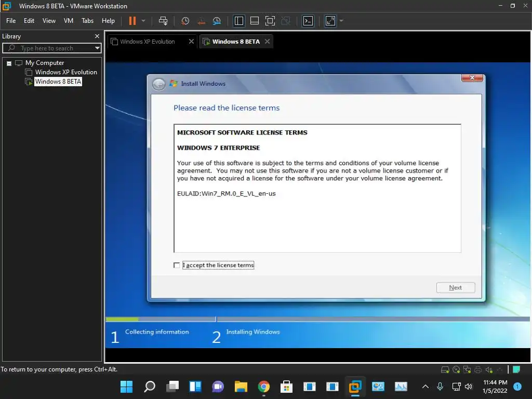Click the Send Ctrl+Alt+Del toolbar icon
The height and width of the screenshot is (399, 532).
click(163, 21)
